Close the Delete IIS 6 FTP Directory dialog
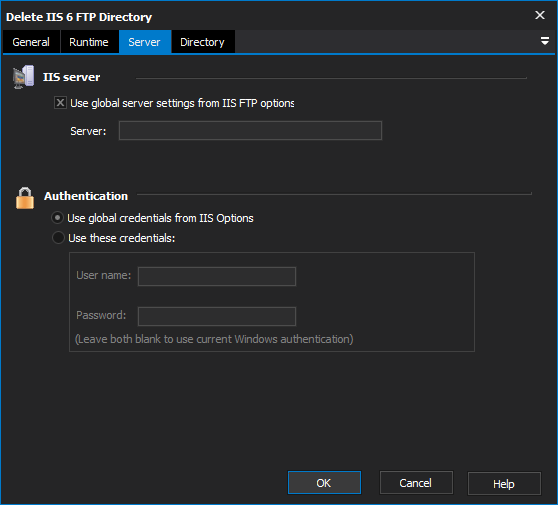 [x=540, y=15]
